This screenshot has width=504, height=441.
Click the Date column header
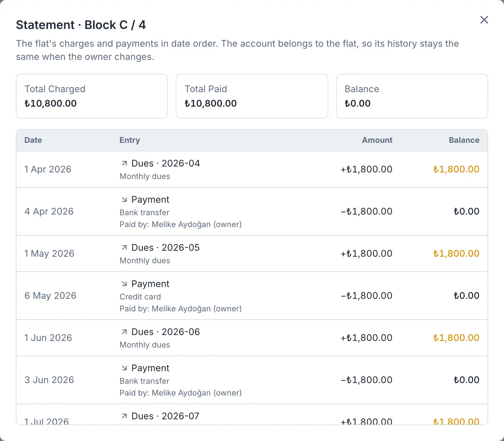(33, 140)
